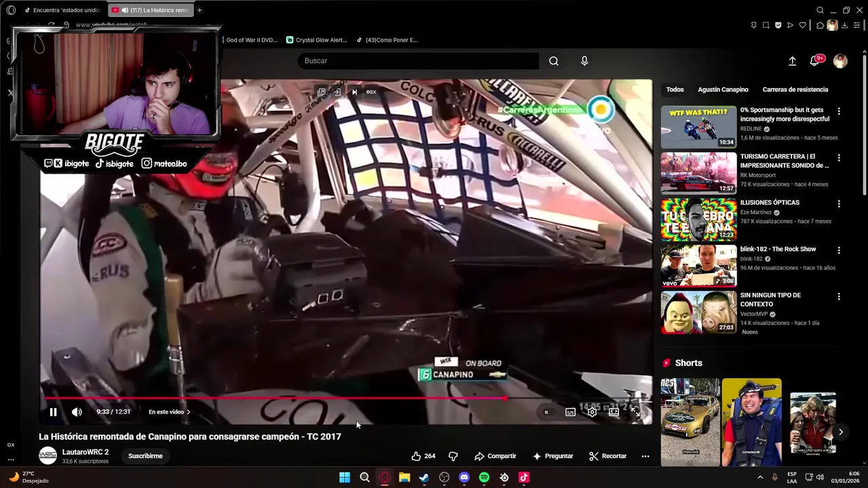Open the 'ILUSIONES ÓPTICAS' video title
This screenshot has width=868, height=488.
770,203
